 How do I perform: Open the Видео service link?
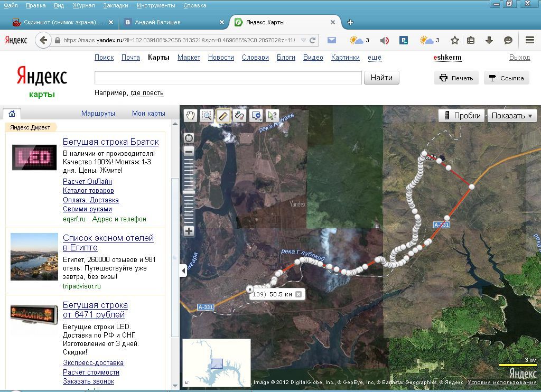coord(313,58)
